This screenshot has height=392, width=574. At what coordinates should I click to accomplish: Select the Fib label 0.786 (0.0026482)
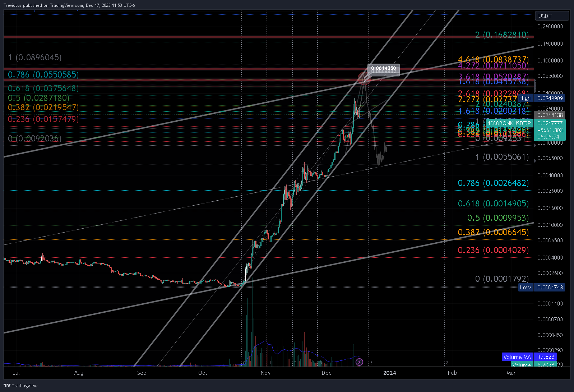(x=493, y=183)
